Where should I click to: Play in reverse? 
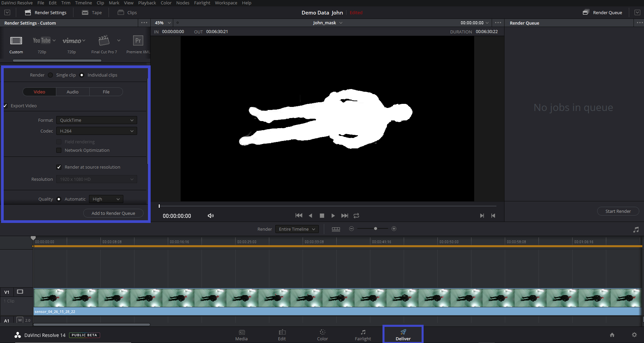pyautogui.click(x=310, y=216)
